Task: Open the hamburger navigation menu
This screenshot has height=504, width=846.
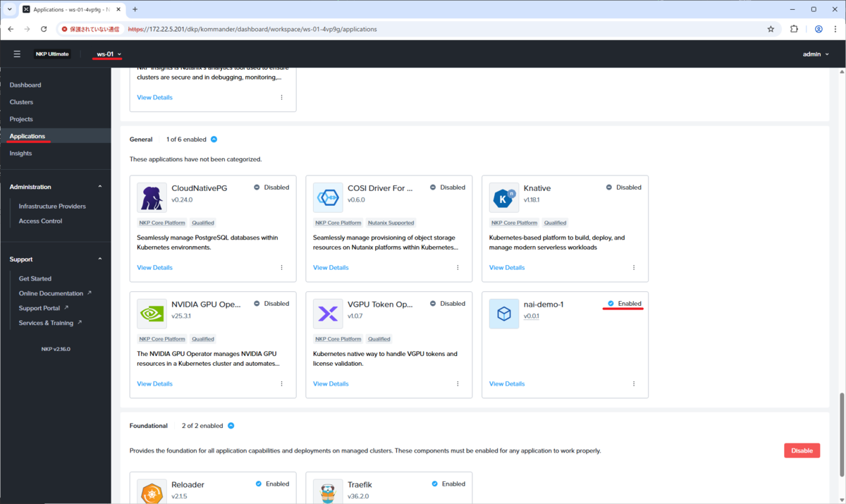Action: (x=17, y=54)
